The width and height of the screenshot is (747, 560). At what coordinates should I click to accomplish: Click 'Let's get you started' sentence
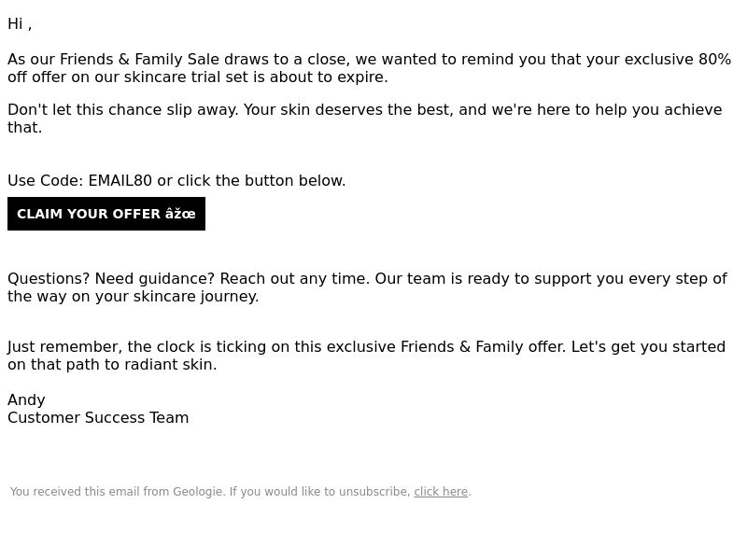tap(648, 346)
